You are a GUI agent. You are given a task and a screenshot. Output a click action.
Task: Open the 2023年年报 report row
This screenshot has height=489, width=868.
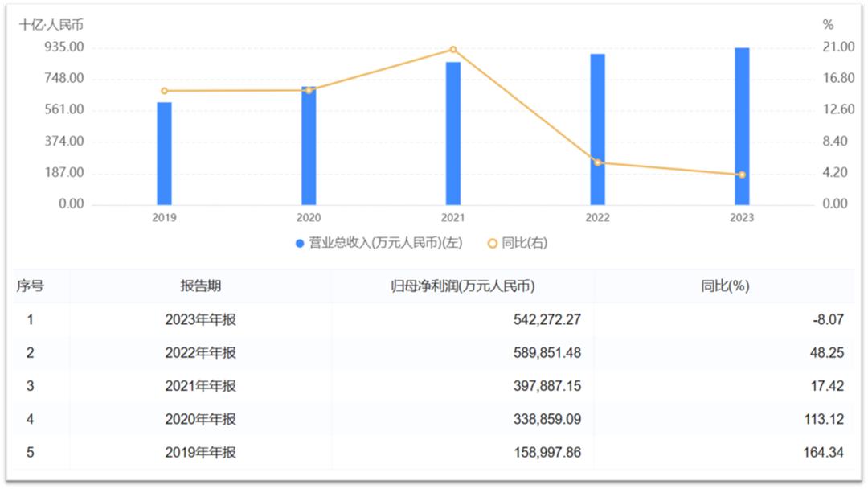(200, 320)
